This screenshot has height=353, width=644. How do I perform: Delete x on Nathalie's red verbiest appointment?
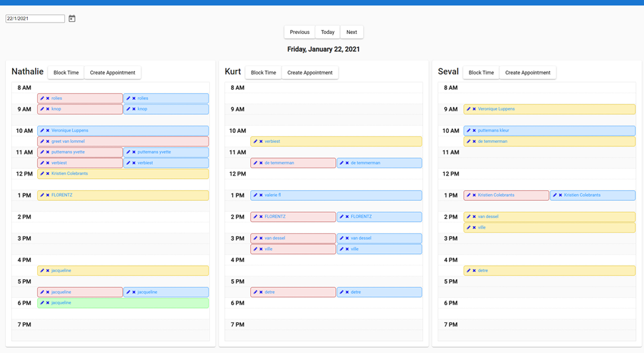coord(48,163)
